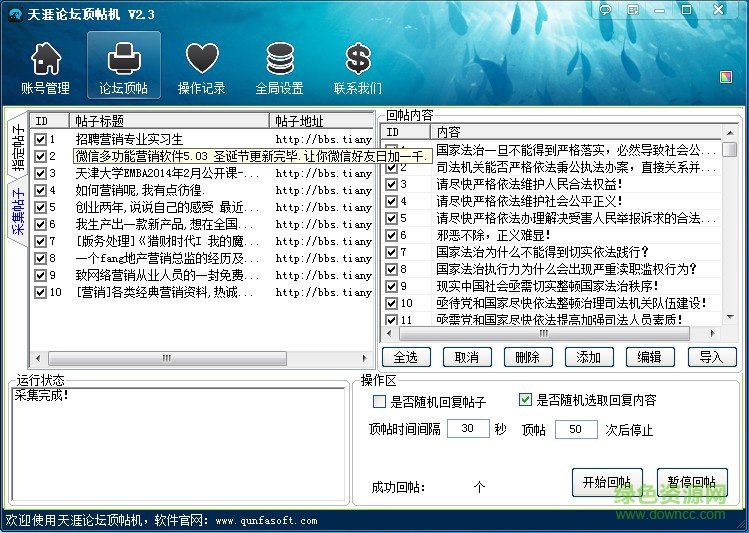The height and width of the screenshot is (533, 749).
Task: Select row 创业两年,说说自己的感受
Action: 202,207
